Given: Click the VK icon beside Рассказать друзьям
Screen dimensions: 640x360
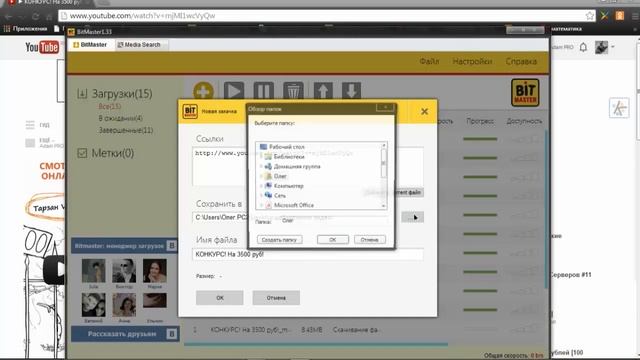Looking at the screenshot, I should [x=172, y=334].
